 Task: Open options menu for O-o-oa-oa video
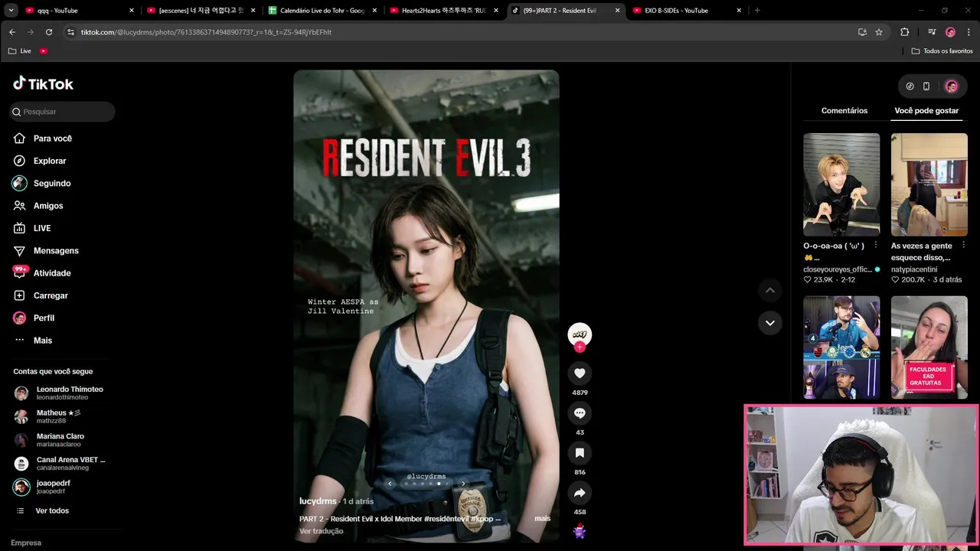click(x=875, y=246)
